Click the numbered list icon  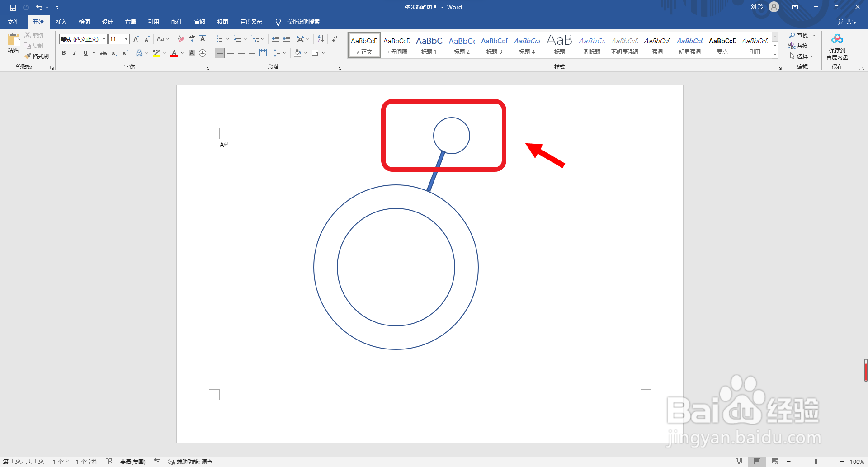point(237,39)
